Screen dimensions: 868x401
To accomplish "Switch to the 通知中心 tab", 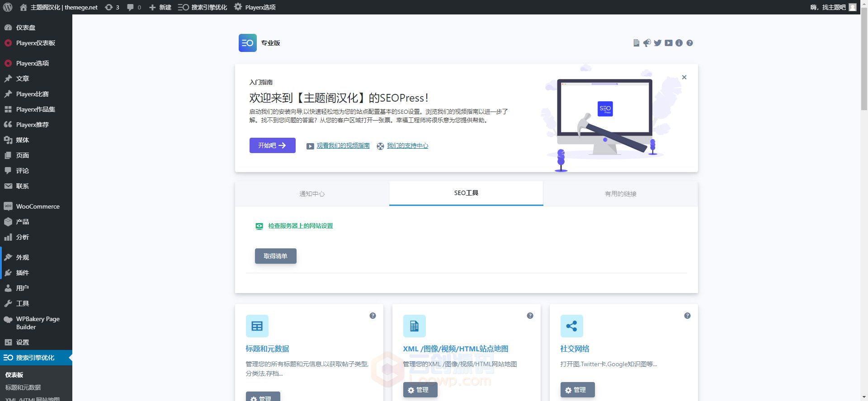I will coord(312,194).
